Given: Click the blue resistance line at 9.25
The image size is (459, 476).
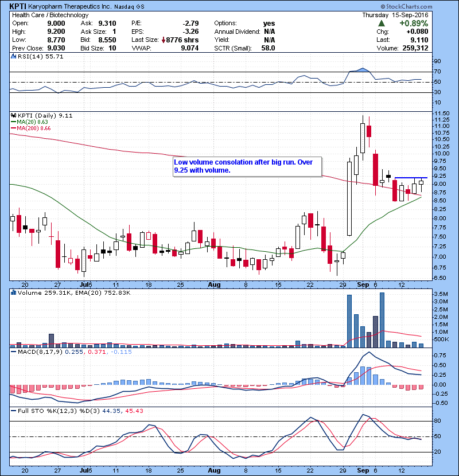Looking at the screenshot, I should [411, 178].
